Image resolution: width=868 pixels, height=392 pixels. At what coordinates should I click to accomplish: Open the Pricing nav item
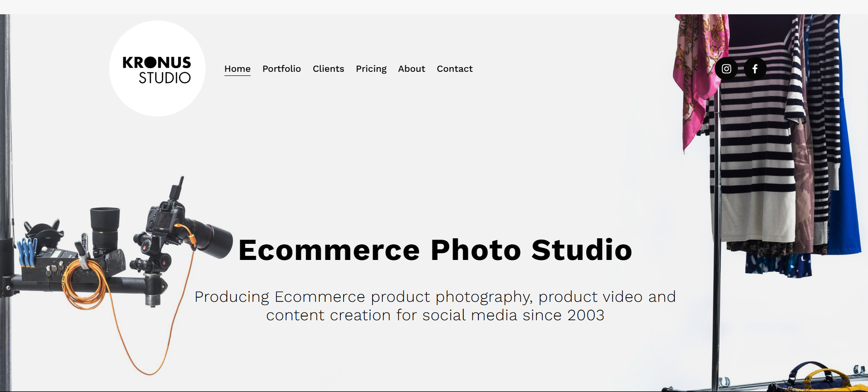(371, 69)
